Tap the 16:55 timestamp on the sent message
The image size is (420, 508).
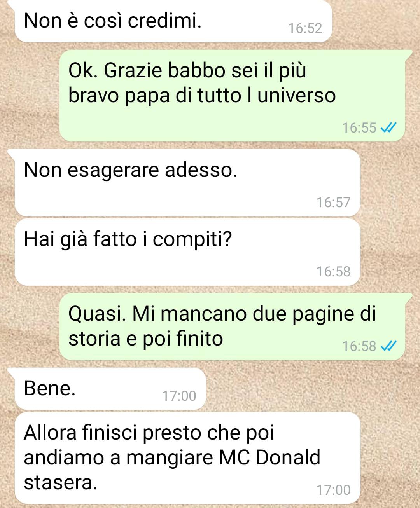[359, 128]
